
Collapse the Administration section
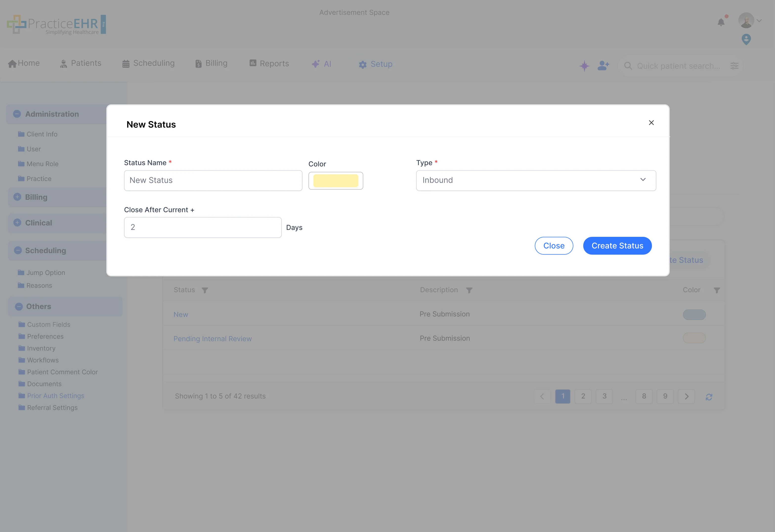click(x=17, y=114)
